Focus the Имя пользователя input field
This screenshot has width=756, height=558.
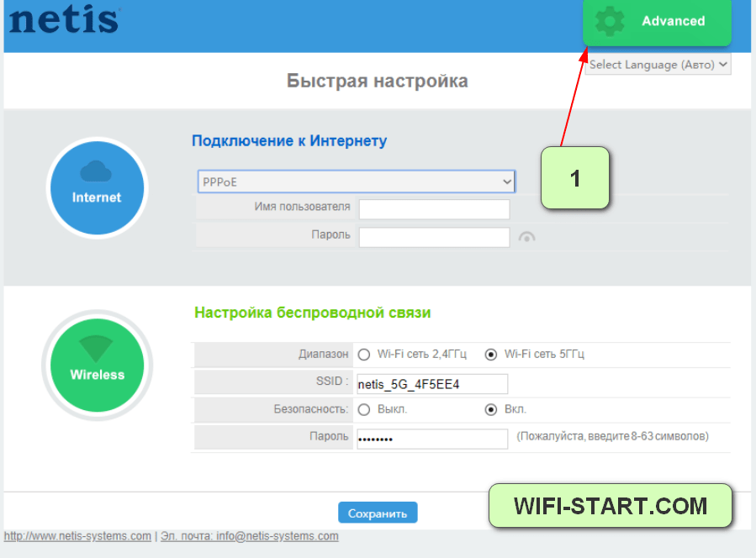(x=434, y=209)
